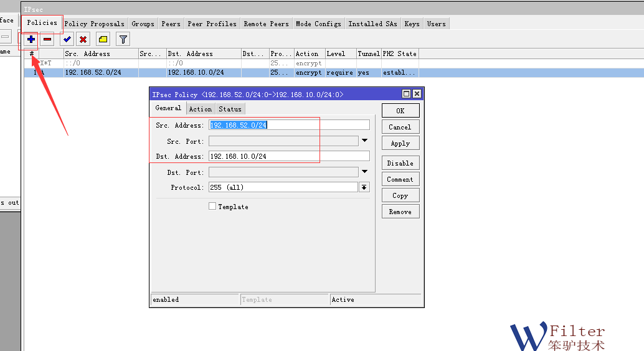The height and width of the screenshot is (351, 644).
Task: Open the filter funnel icon
Action: [123, 39]
